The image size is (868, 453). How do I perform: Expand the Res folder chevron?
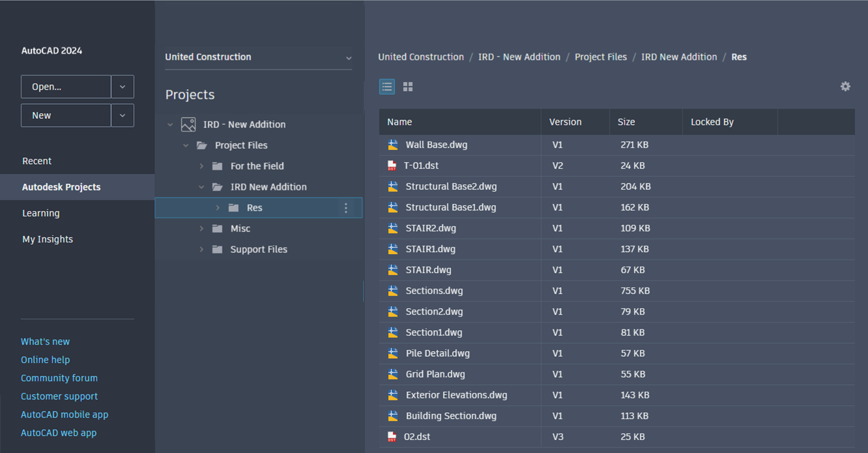point(218,208)
